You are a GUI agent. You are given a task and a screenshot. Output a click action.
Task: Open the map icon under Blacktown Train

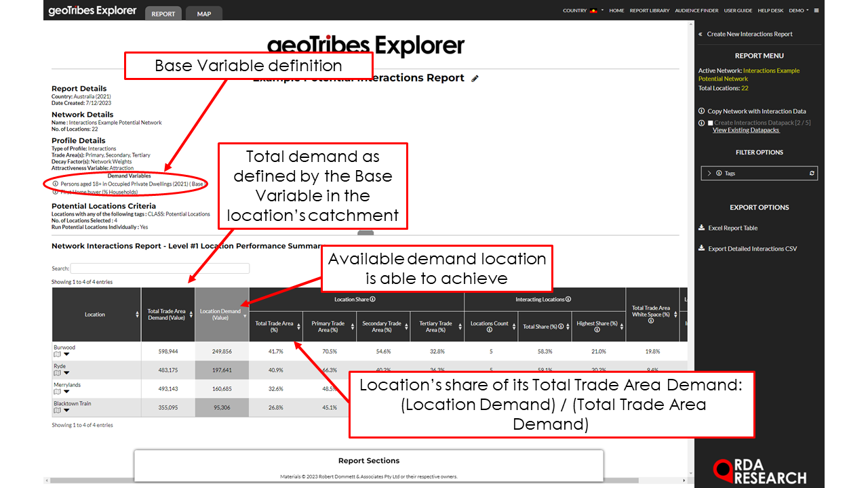tap(57, 410)
